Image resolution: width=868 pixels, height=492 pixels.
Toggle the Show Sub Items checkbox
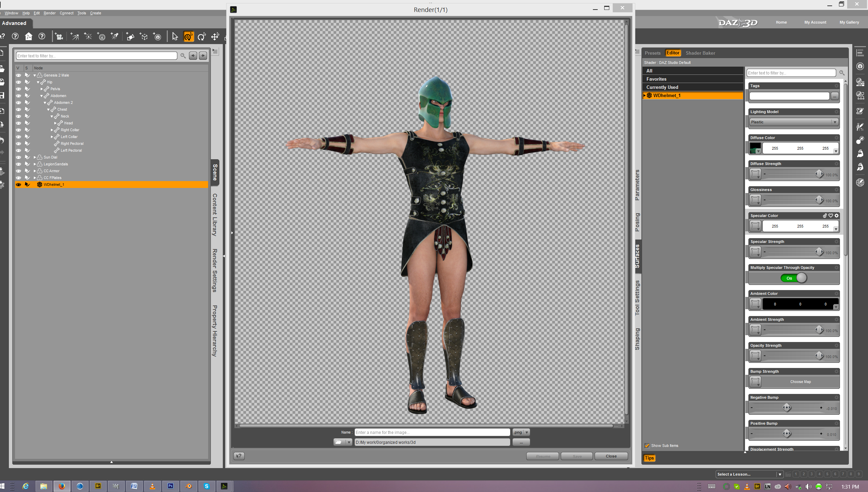[x=647, y=446]
